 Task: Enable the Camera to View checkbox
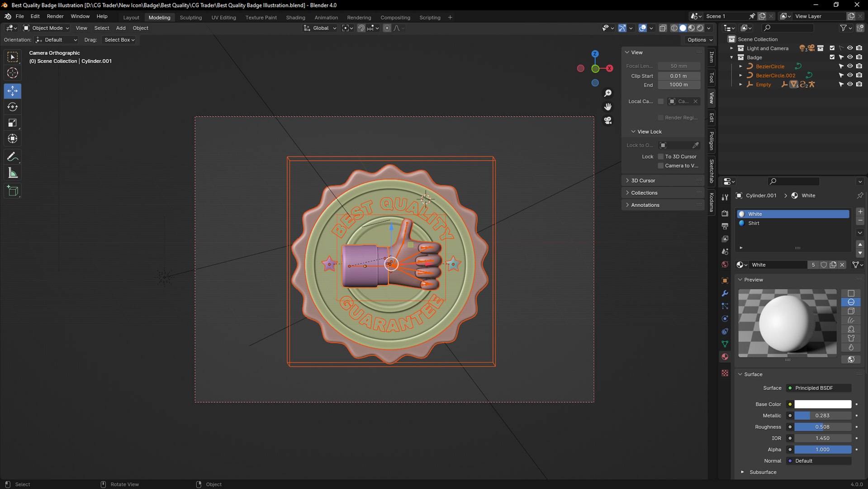(661, 166)
